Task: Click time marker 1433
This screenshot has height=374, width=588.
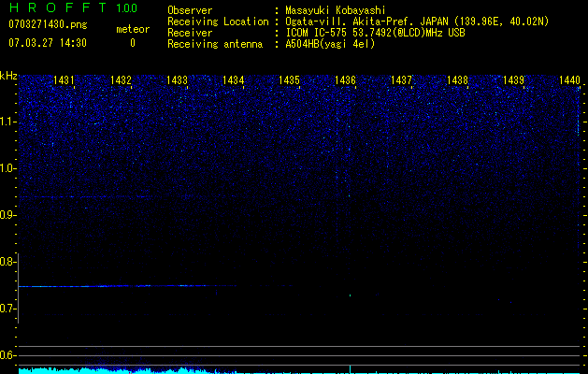Action: click(177, 79)
